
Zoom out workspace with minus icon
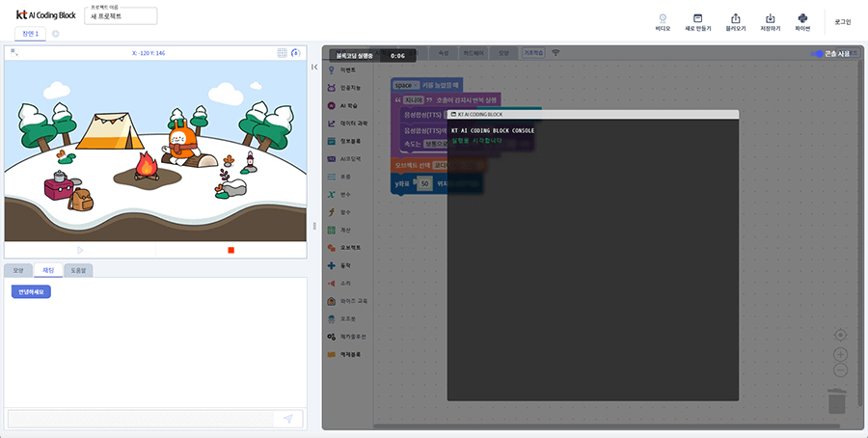pyautogui.click(x=840, y=370)
